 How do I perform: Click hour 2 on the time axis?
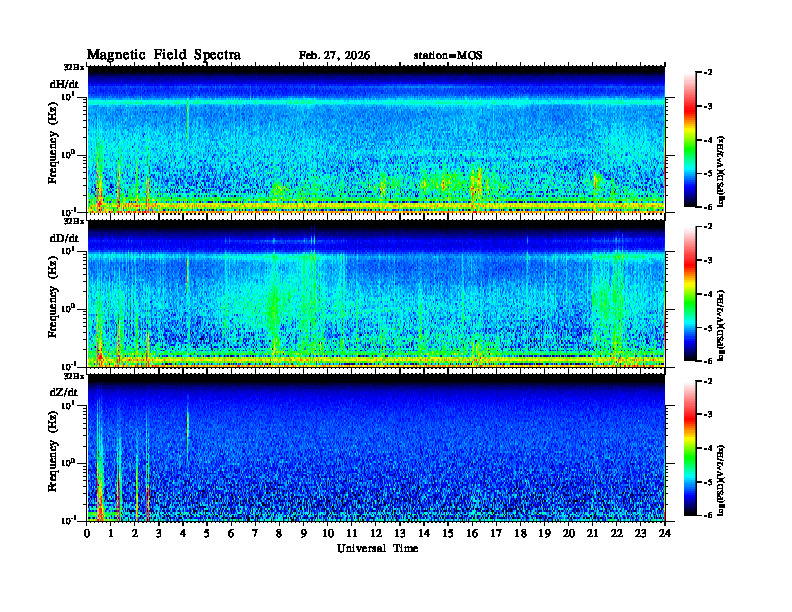click(x=135, y=534)
